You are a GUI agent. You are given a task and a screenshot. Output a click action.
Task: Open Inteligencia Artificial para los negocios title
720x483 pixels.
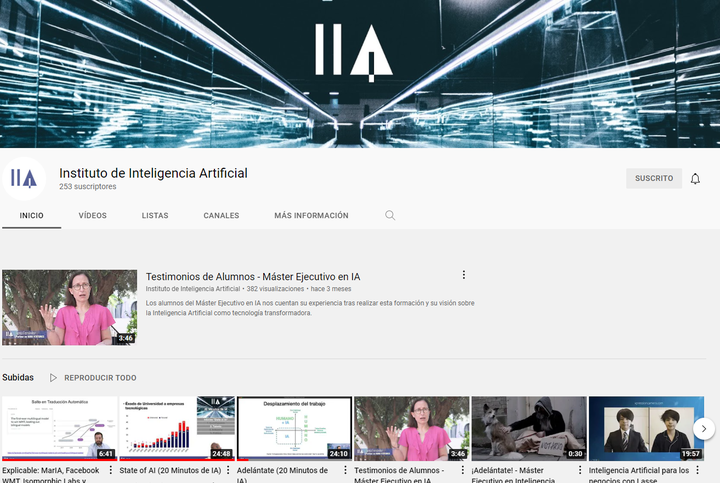639,475
